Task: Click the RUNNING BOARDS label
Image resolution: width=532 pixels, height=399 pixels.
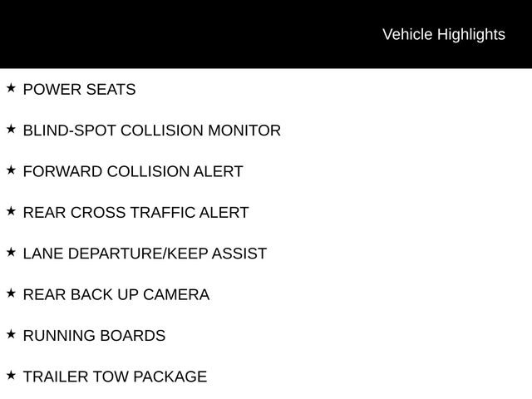Action: coord(94,336)
